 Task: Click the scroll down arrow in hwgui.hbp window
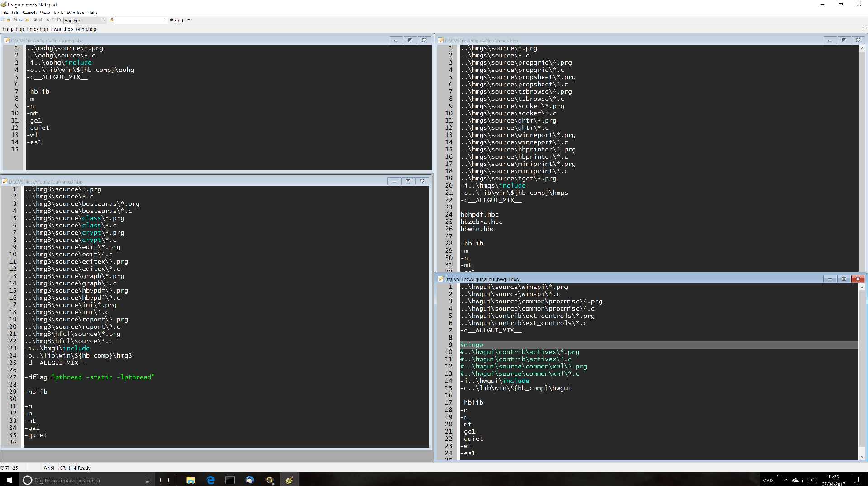862,457
